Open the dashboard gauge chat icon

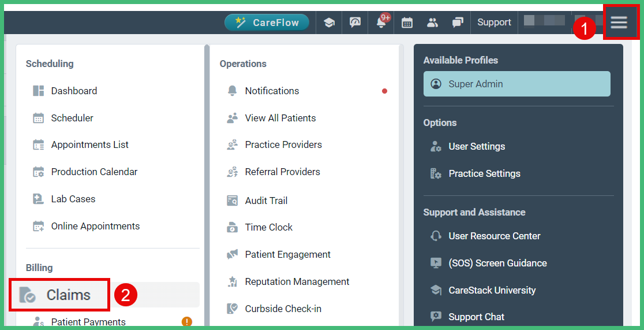[355, 23]
